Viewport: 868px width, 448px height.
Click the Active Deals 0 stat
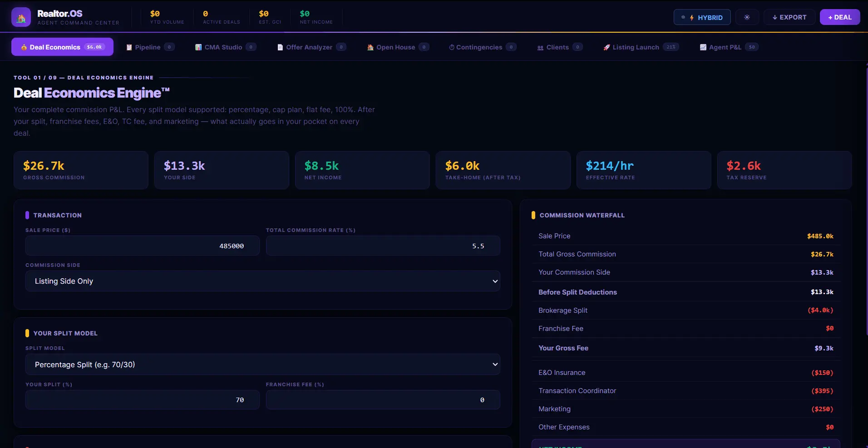point(222,17)
